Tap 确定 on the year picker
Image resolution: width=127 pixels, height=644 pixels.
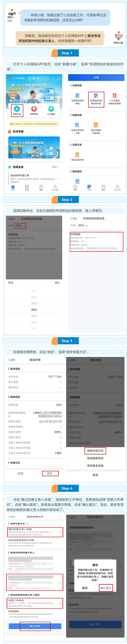[57, 283]
